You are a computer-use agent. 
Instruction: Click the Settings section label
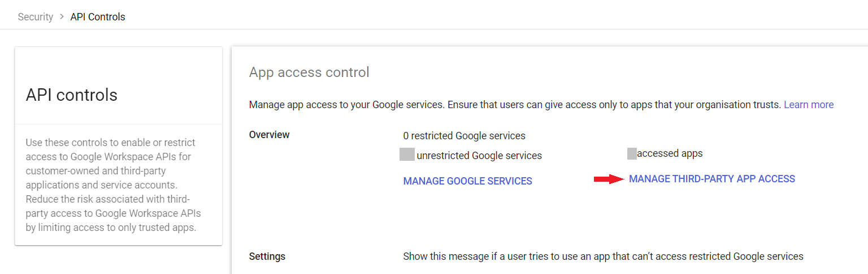[267, 256]
